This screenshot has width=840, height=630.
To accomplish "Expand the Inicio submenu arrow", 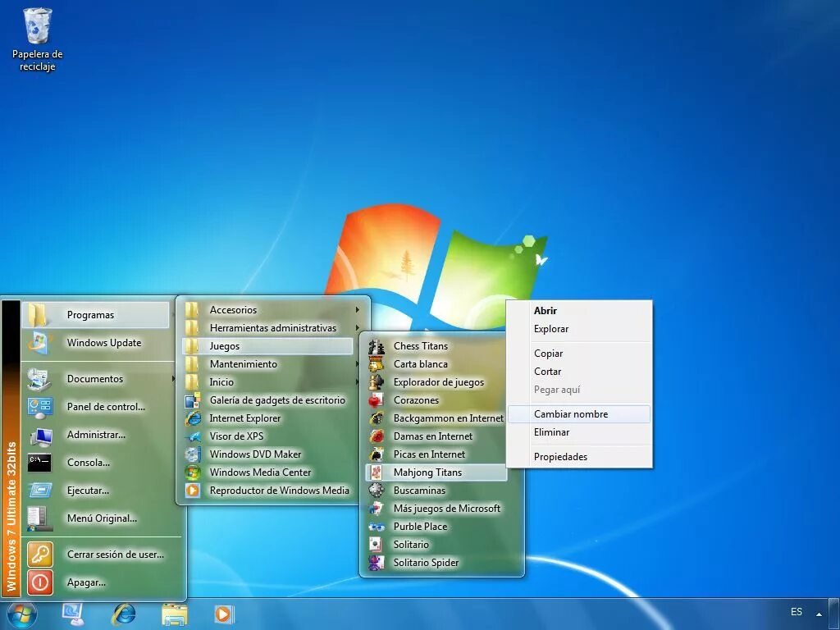I will 358,382.
